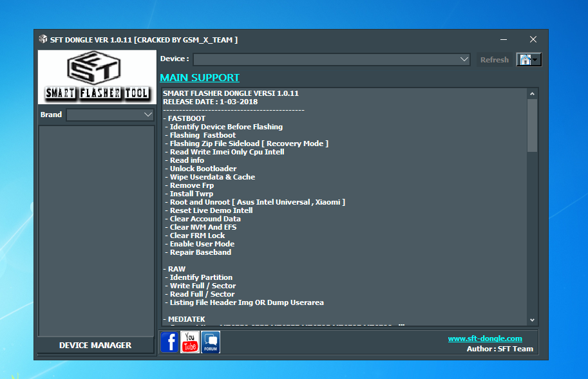The width and height of the screenshot is (588, 379).
Task: Click 'Identify Device Before Flashing' line
Action: click(x=223, y=127)
